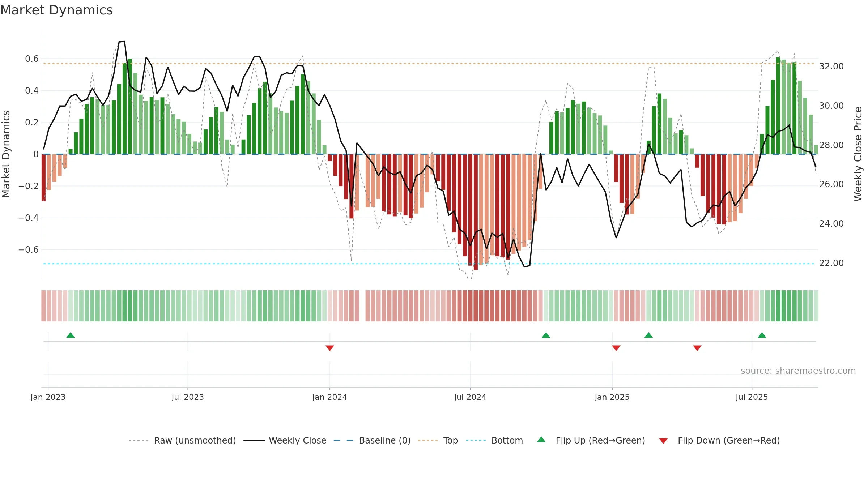Click the tallest dark green bar in mid-2023
This screenshot has height=488, width=868.
(x=130, y=106)
